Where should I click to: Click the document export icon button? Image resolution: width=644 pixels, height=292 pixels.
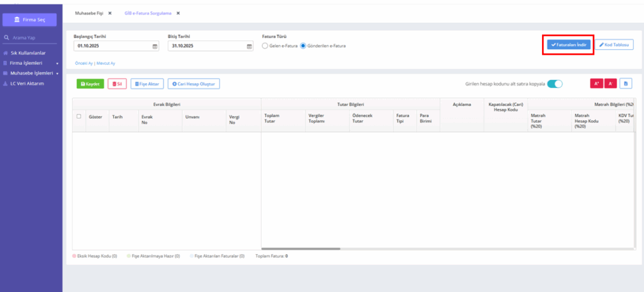(626, 84)
